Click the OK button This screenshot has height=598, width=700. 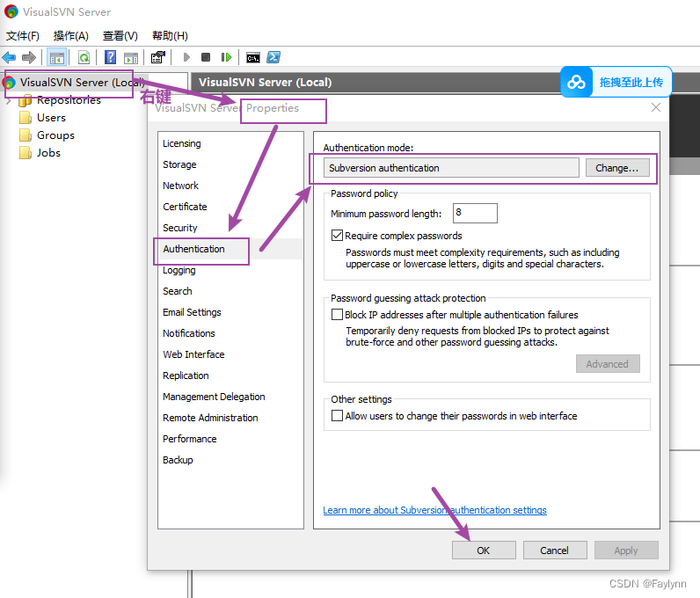tap(484, 551)
